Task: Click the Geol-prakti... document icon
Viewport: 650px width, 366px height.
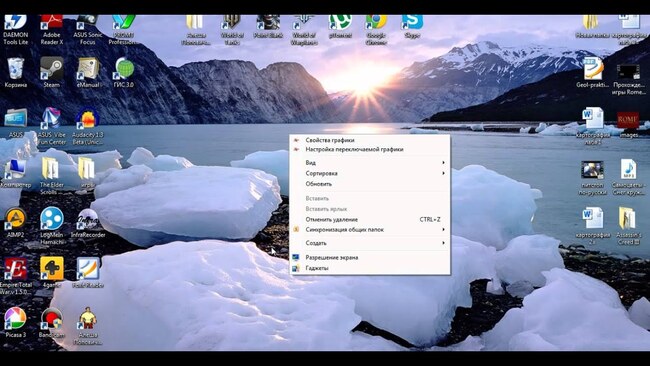Action: tap(592, 73)
